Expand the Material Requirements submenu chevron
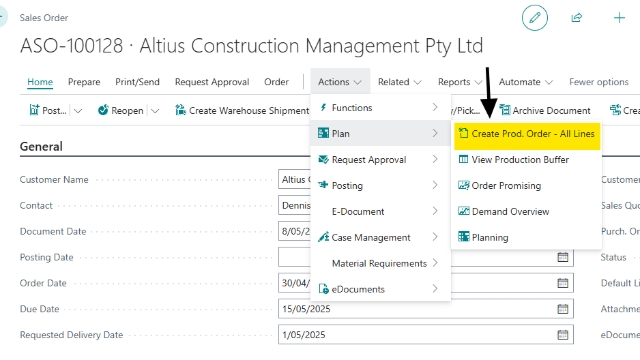 point(435,263)
